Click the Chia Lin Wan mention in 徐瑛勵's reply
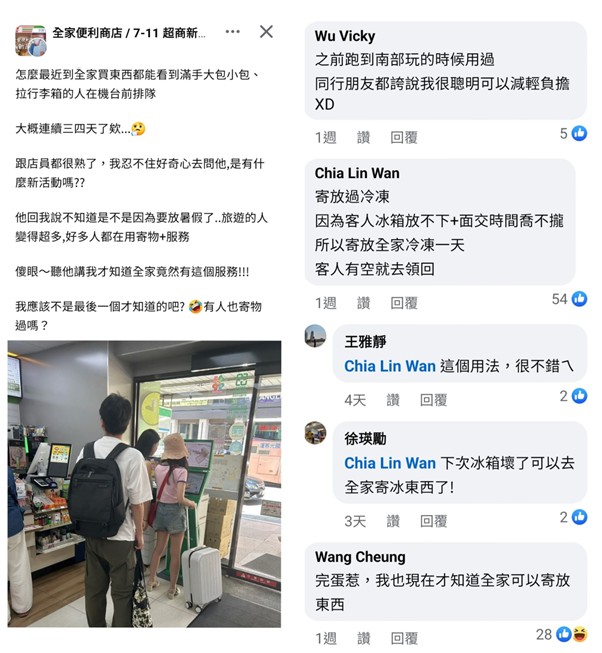 pyautogui.click(x=390, y=463)
